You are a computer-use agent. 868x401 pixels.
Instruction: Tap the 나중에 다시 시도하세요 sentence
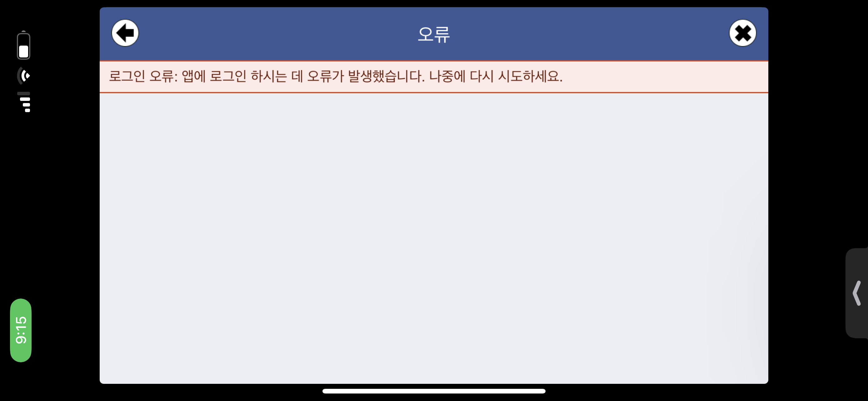click(x=496, y=76)
